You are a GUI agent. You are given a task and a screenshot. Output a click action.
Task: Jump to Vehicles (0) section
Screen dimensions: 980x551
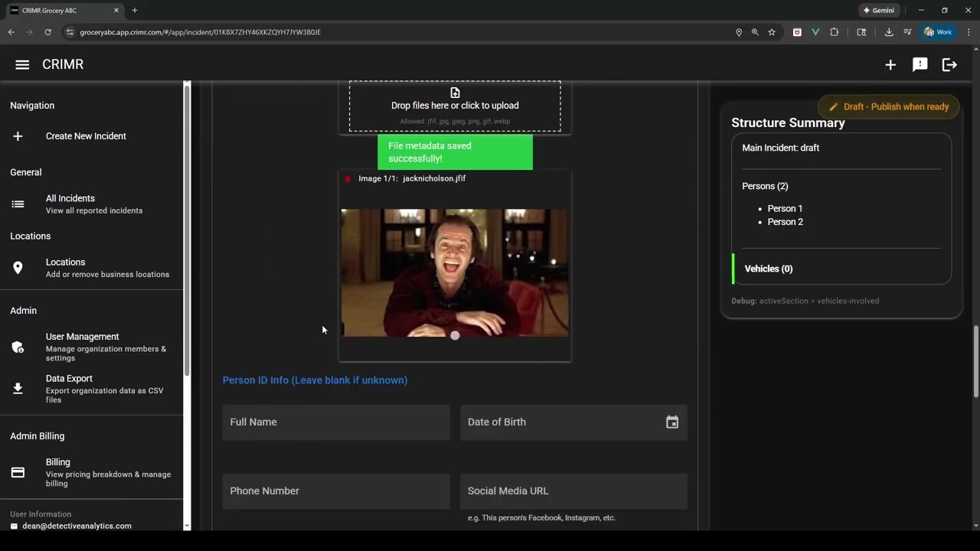[x=769, y=269]
